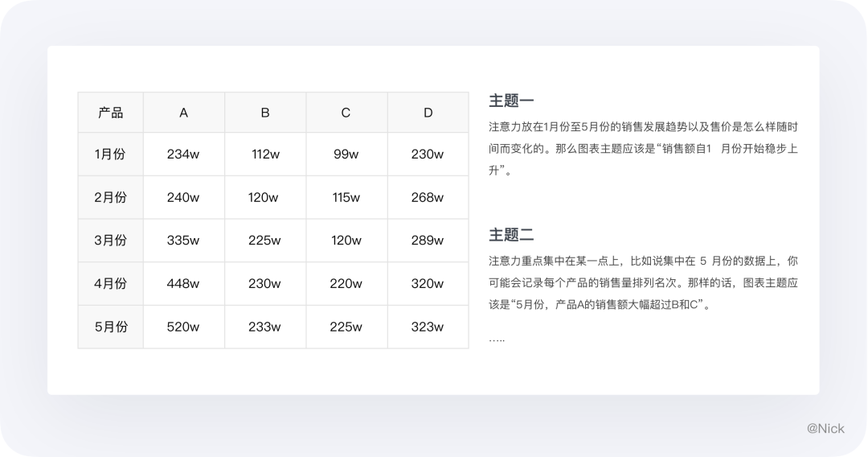Select the cell showing 99w
Screen dimensions: 868x457
pyautogui.click(x=346, y=154)
